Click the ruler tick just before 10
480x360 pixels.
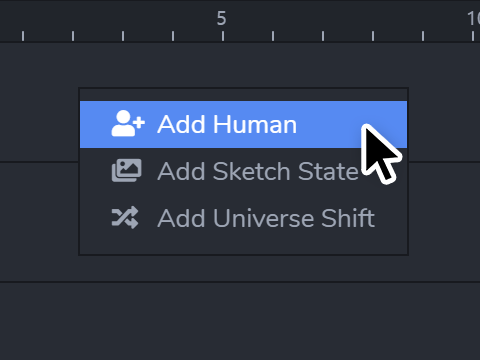click(x=423, y=36)
